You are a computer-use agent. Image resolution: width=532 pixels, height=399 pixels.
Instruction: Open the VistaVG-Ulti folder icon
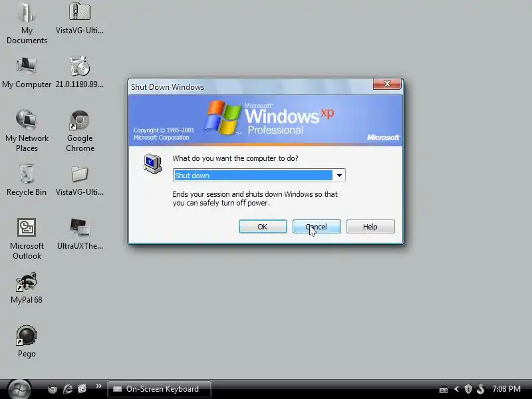80,180
